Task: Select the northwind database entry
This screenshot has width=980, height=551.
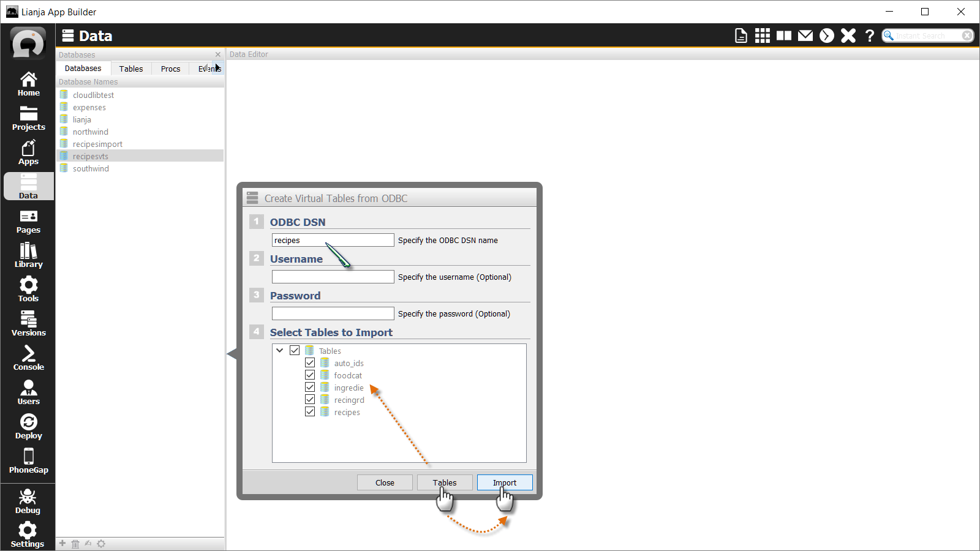Action: [91, 131]
